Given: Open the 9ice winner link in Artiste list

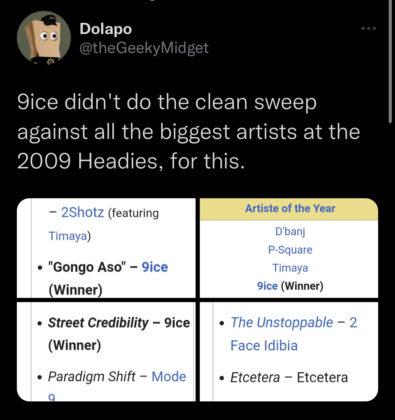Looking at the screenshot, I should coord(267,286).
